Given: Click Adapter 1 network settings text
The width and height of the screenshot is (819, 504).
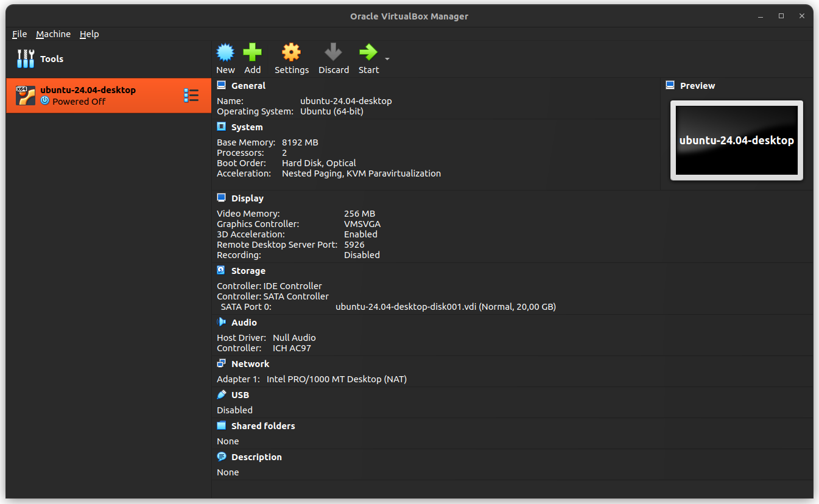Looking at the screenshot, I should 311,379.
